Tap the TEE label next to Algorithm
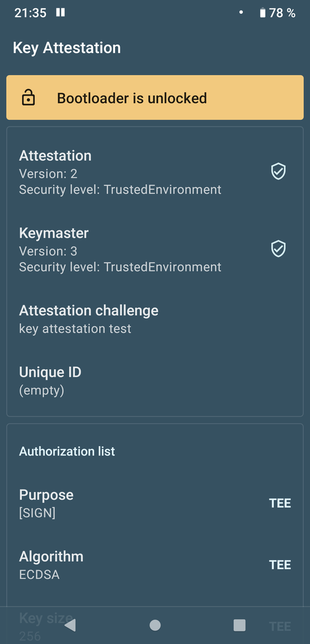The height and width of the screenshot is (644, 310). (280, 565)
